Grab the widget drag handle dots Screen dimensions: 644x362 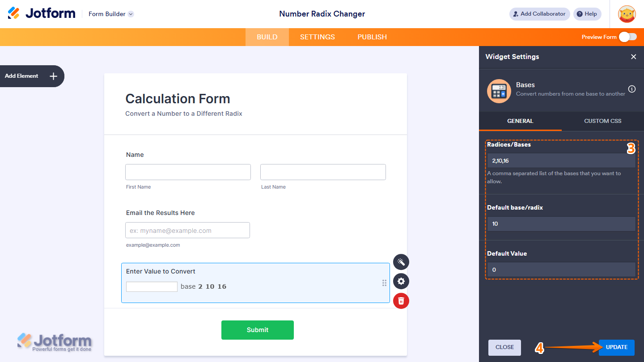384,282
